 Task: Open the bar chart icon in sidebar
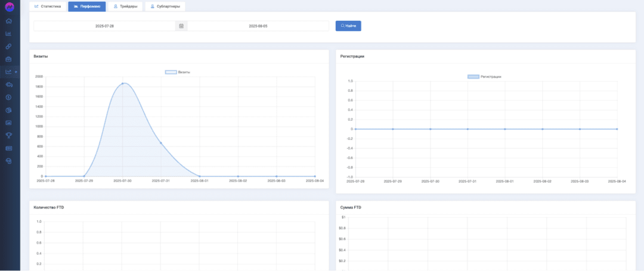[x=8, y=33]
